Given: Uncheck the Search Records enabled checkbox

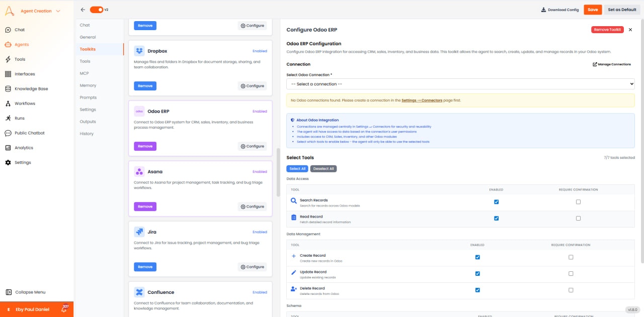Looking at the screenshot, I should [496, 201].
